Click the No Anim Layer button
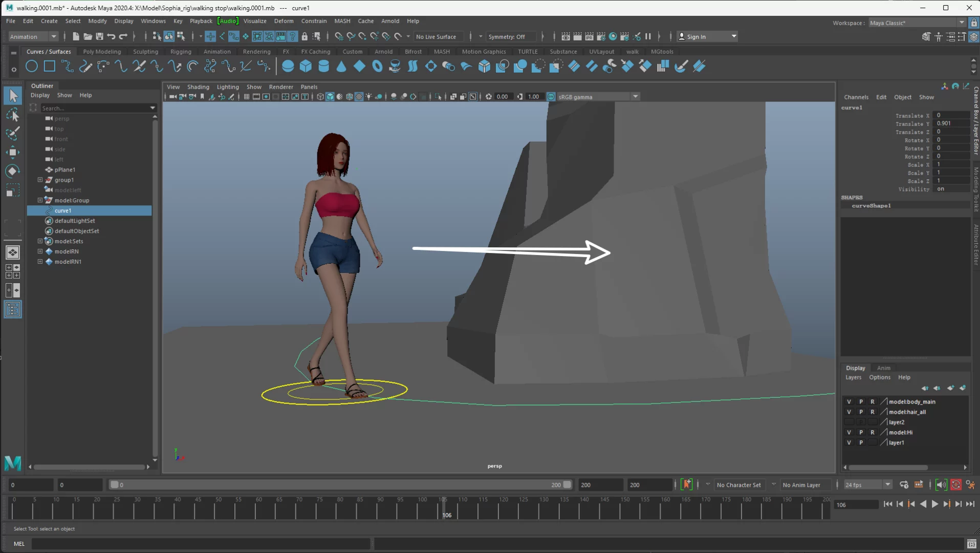This screenshot has width=980, height=553. (801, 485)
